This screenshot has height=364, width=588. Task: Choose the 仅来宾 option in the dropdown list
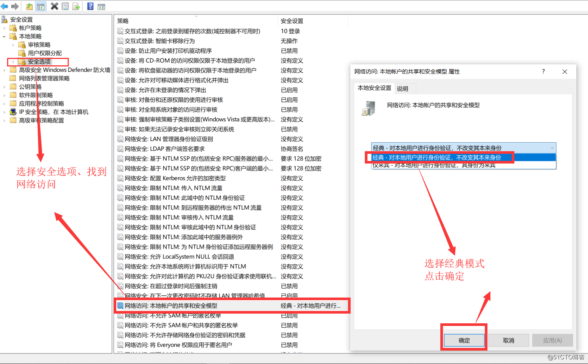(464, 165)
